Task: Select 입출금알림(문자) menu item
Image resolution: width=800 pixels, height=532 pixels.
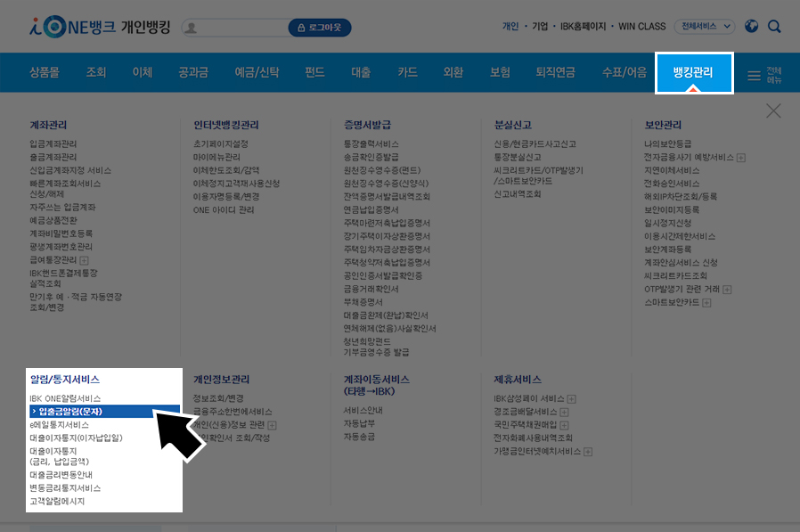Action: click(104, 411)
